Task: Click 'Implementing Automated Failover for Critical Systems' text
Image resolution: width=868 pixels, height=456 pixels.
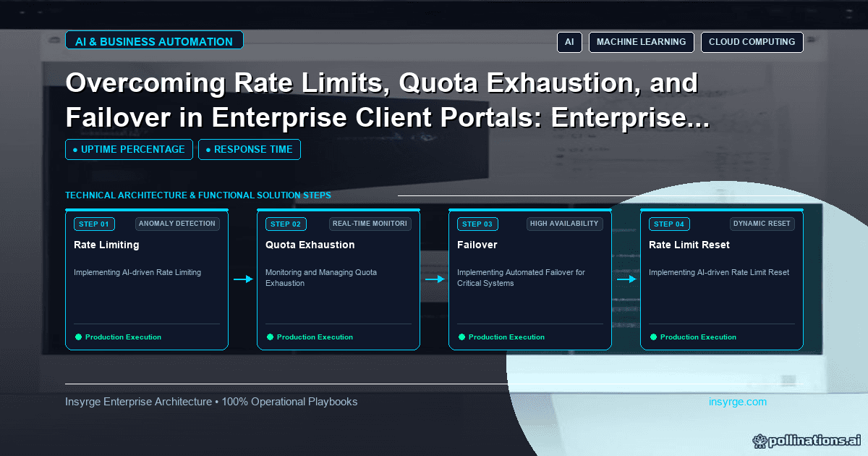Action: pyautogui.click(x=521, y=278)
